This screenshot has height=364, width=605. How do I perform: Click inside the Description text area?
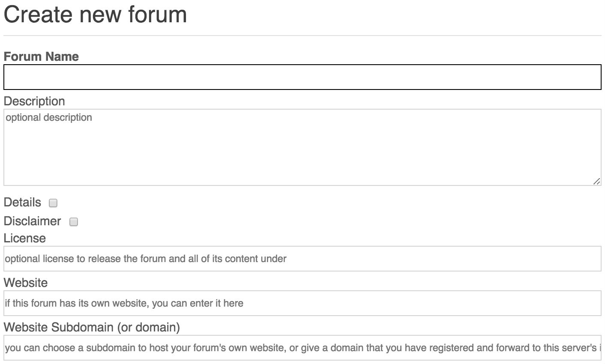pos(302,147)
